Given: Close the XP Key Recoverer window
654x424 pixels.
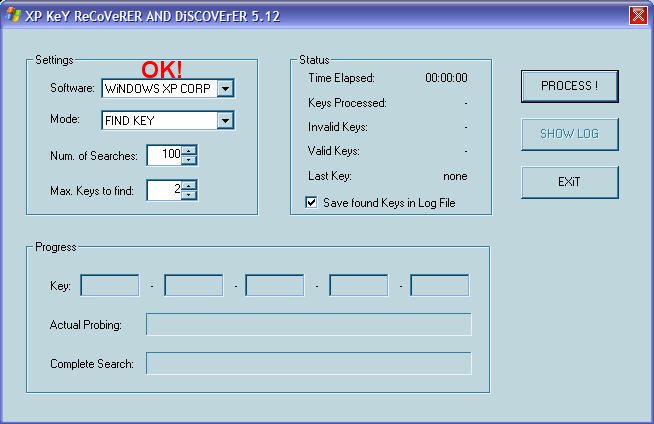Looking at the screenshot, I should (x=638, y=16).
